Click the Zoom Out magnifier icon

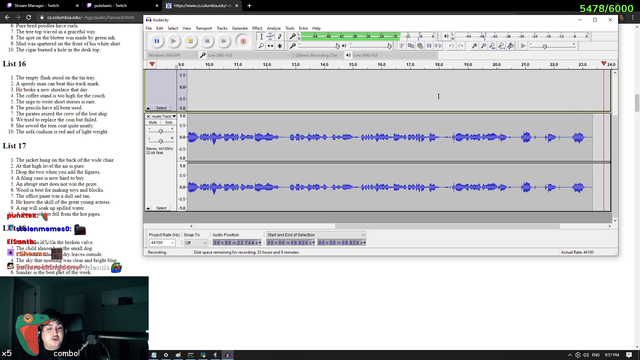click(483, 46)
